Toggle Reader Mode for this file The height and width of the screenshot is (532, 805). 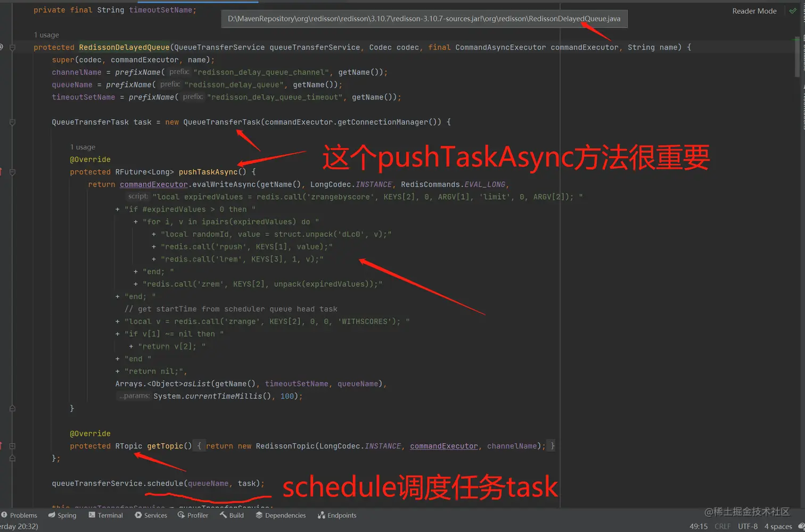754,11
